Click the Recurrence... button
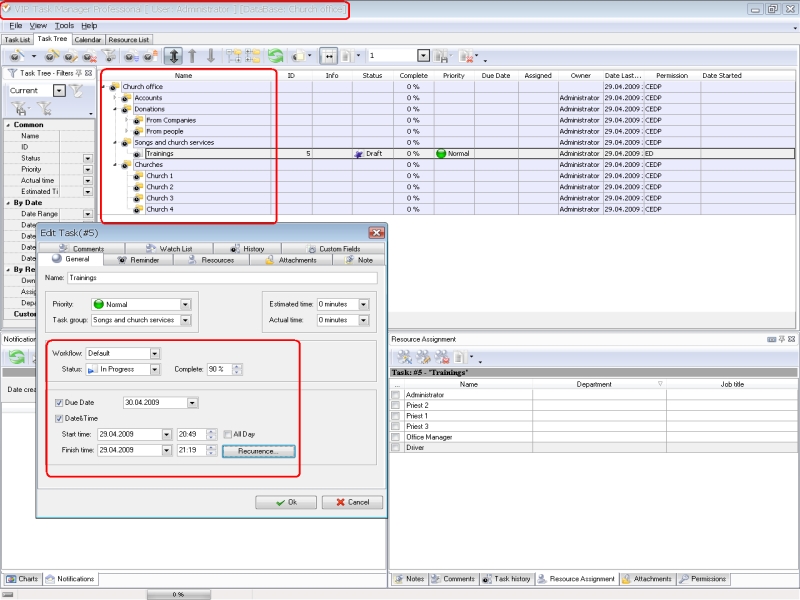This screenshot has width=800, height=600. point(258,452)
